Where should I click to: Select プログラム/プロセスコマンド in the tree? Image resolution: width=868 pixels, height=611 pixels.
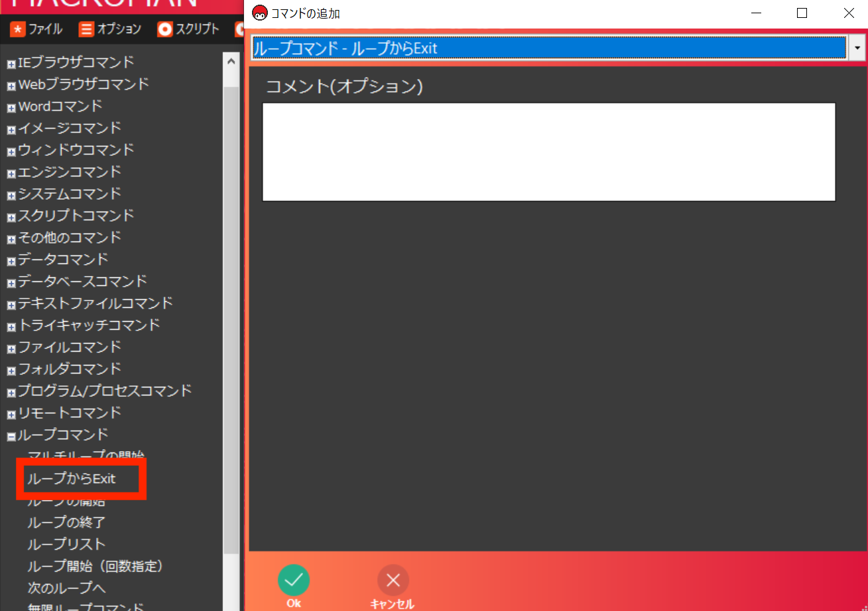click(x=105, y=391)
